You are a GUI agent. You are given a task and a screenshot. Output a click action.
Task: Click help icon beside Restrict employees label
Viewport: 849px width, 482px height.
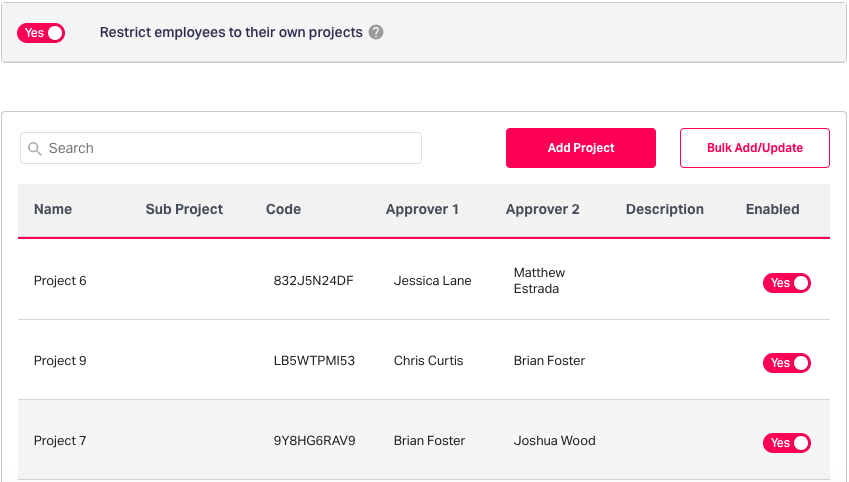point(376,32)
